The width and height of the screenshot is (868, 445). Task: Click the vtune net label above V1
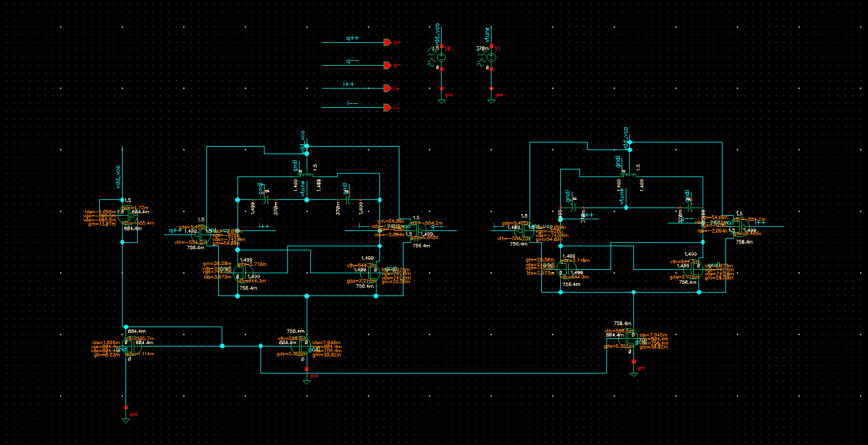click(487, 35)
